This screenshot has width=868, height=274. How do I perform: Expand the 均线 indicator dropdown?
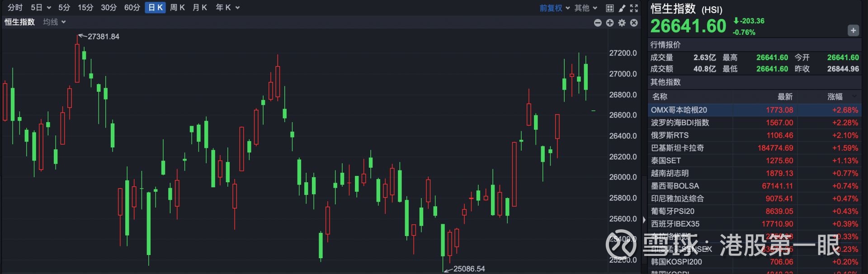(x=54, y=22)
